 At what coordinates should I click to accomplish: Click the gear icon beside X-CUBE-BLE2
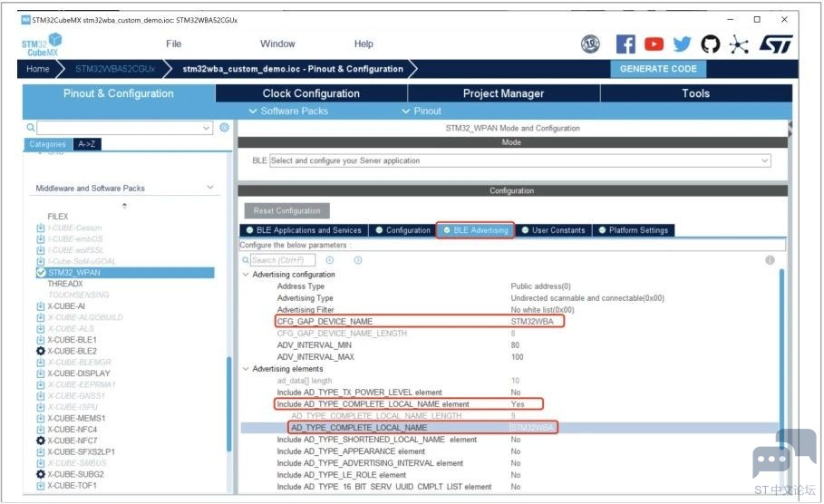[x=41, y=351]
